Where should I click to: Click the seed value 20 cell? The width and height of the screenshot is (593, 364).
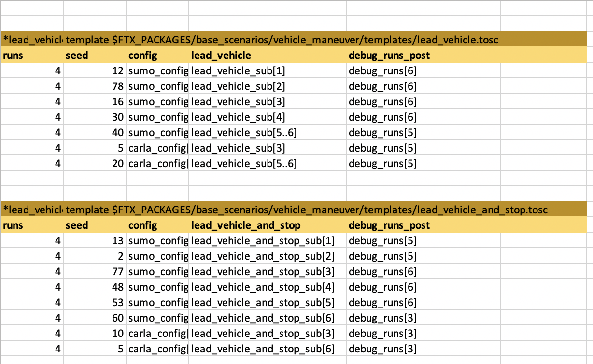95,164
